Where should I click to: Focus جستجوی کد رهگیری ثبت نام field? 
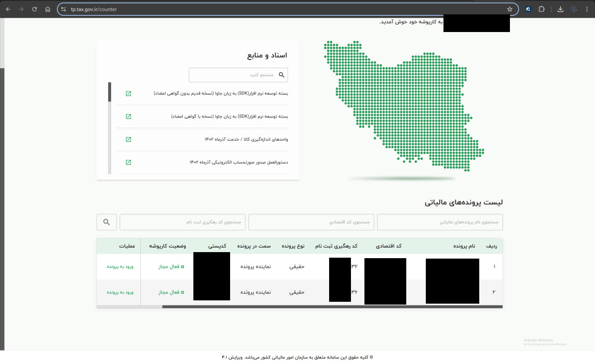point(183,222)
